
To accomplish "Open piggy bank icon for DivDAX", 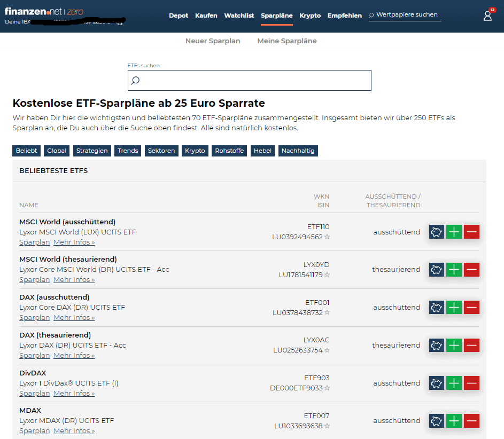I will click(437, 383).
